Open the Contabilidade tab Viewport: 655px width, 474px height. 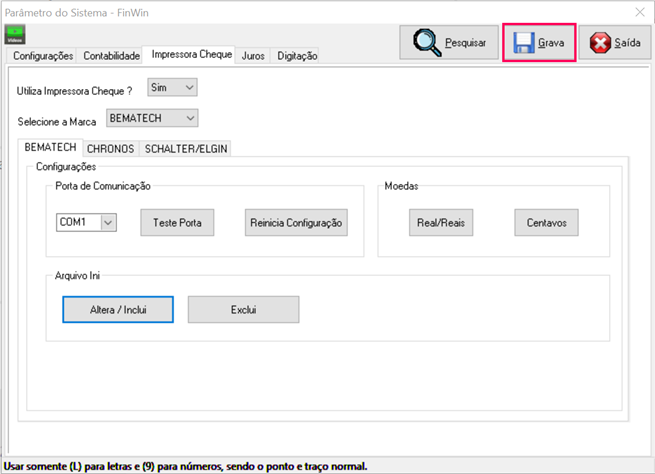tap(111, 56)
